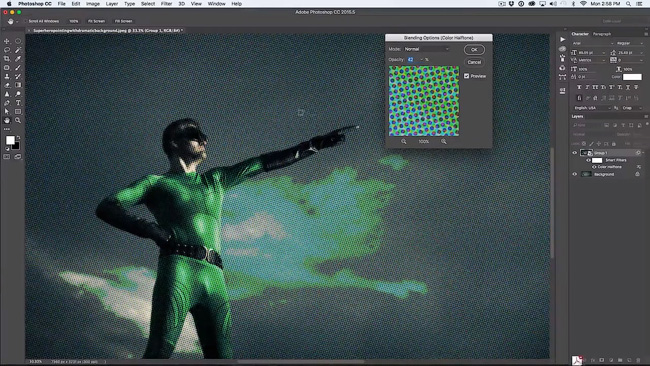The width and height of the screenshot is (650, 366).
Task: Hide the Color Halftone filter
Action: coord(594,167)
